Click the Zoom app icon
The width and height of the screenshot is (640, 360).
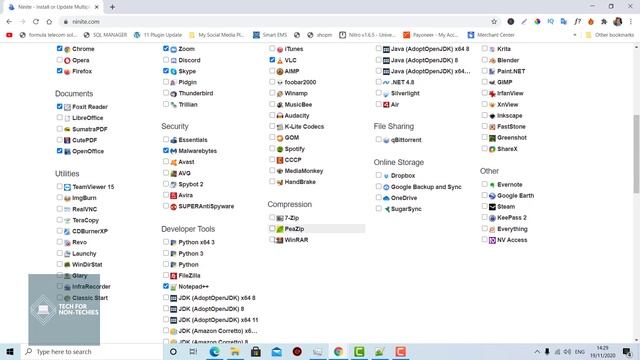pos(173,49)
